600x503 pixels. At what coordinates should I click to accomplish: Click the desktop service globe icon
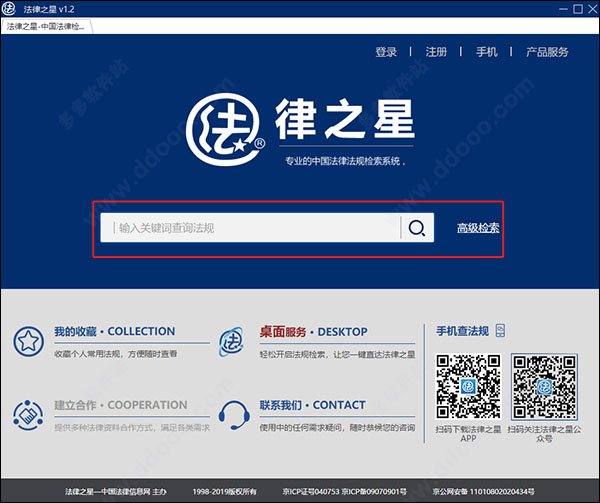click(231, 342)
